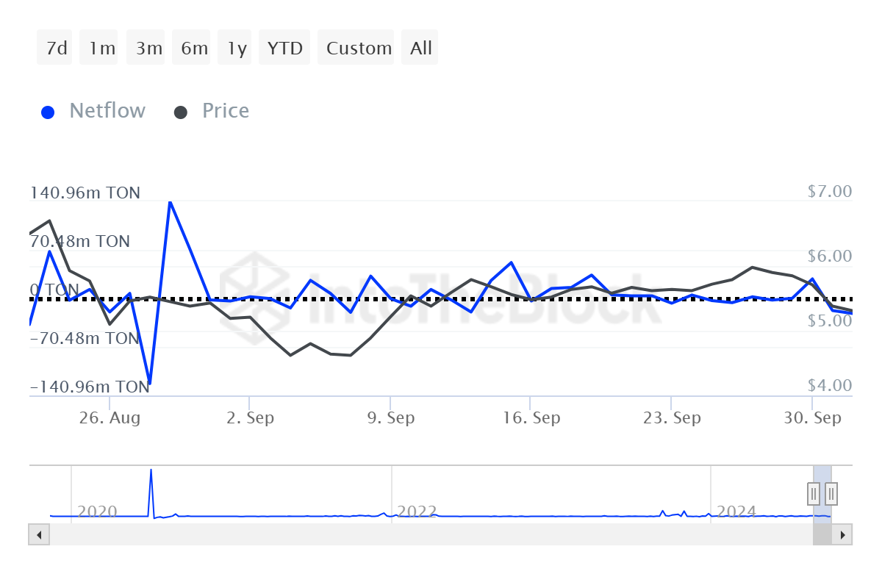
Task: Jump to 2022 in the navigator
Action: 417,511
